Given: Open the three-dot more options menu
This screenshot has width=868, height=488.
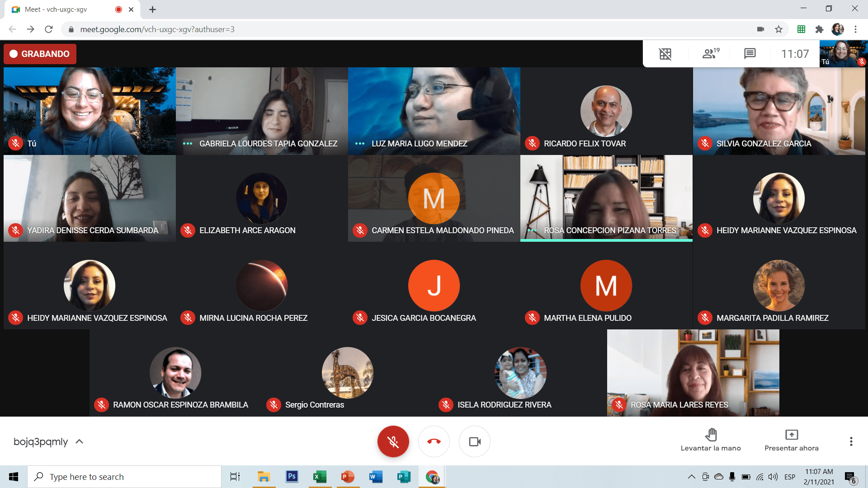Looking at the screenshot, I should (851, 441).
